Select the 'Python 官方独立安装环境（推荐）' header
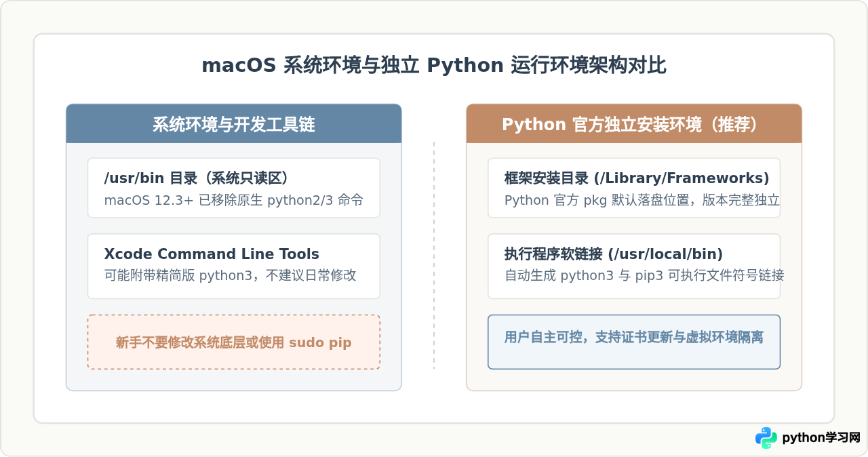This screenshot has height=457, width=868. (634, 124)
